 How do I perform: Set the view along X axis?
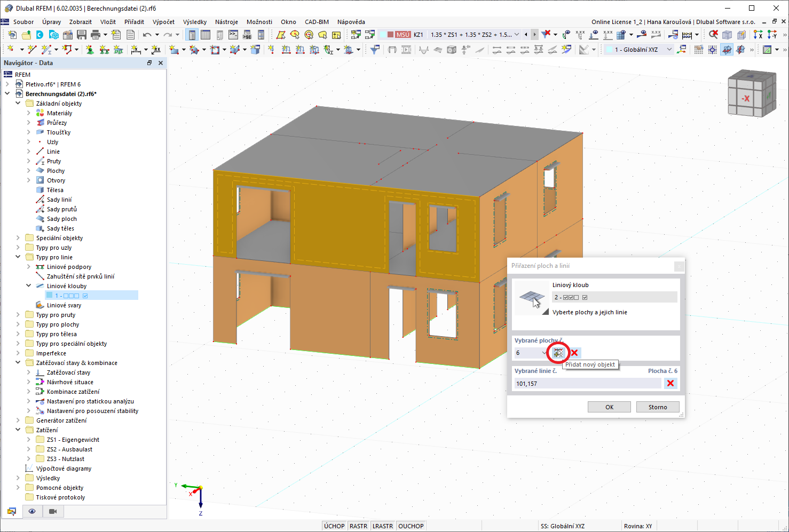click(758, 35)
